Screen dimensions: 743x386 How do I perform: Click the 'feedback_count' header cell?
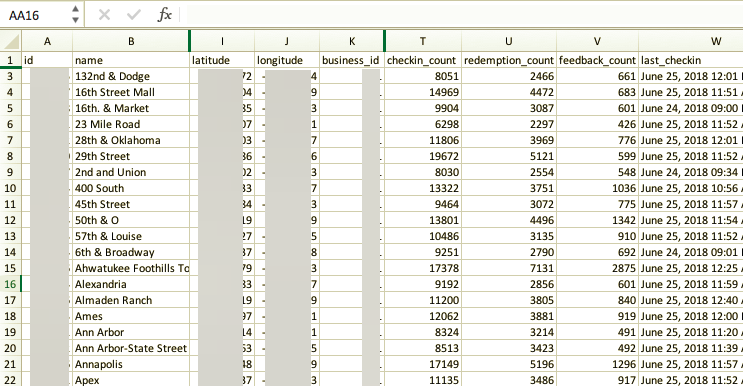click(597, 60)
